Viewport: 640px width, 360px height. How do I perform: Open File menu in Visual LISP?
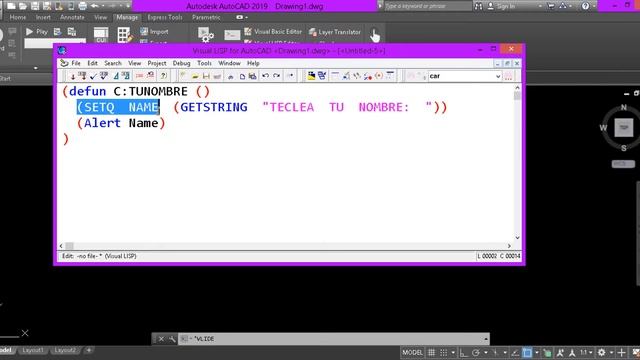coord(76,63)
